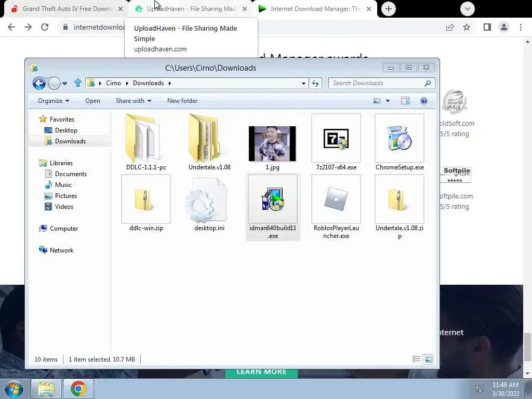
Task: Switch to details view in status bar
Action: [x=416, y=359]
